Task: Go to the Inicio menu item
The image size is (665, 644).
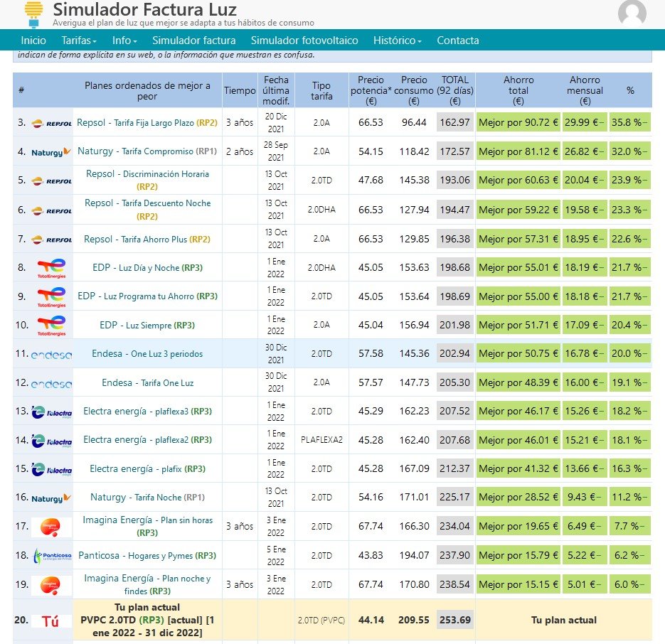Action: 33,41
